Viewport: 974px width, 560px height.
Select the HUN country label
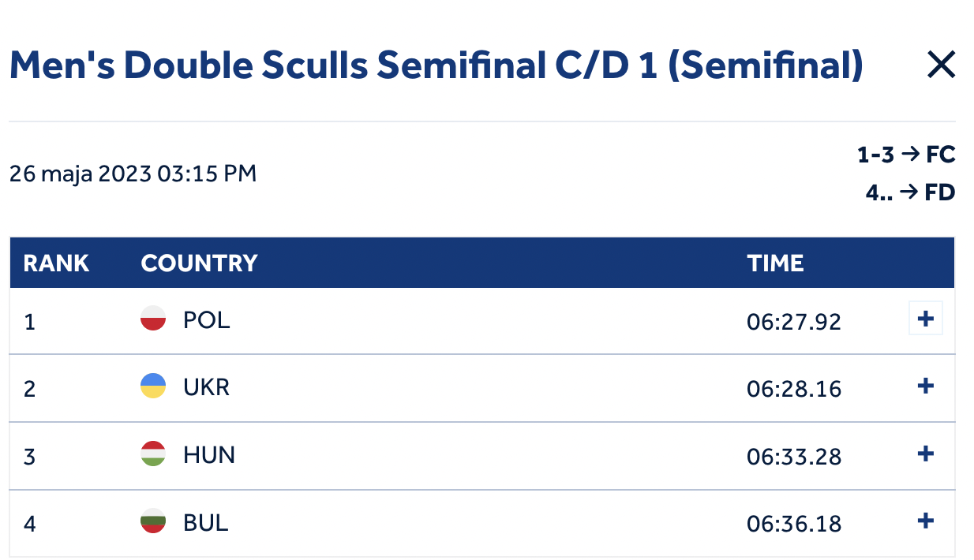pyautogui.click(x=209, y=455)
